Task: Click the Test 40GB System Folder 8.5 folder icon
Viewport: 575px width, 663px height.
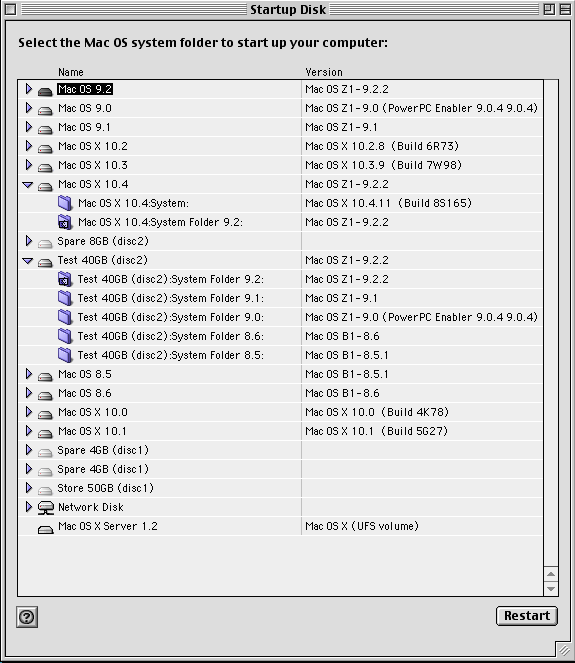Action: [x=65, y=355]
